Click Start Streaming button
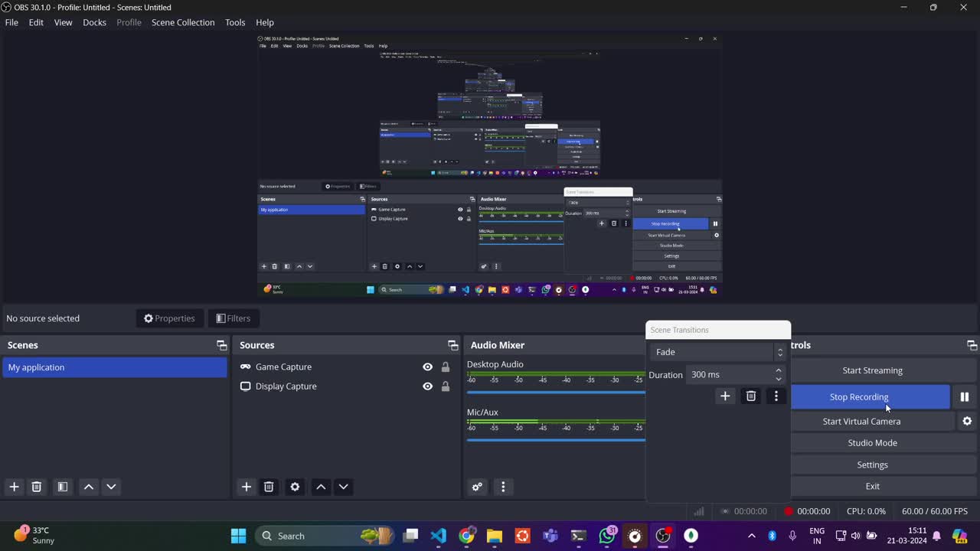Screen dimensions: 980x551 click(x=872, y=370)
